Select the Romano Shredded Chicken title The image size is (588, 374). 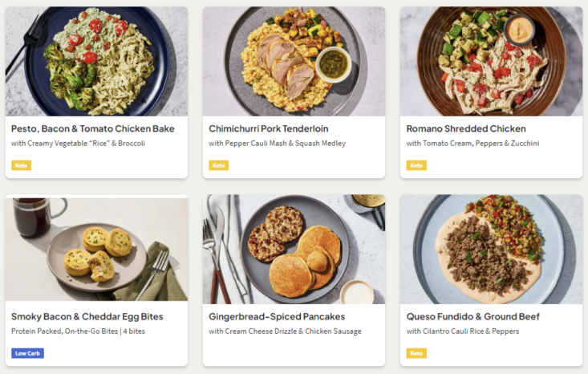point(466,128)
